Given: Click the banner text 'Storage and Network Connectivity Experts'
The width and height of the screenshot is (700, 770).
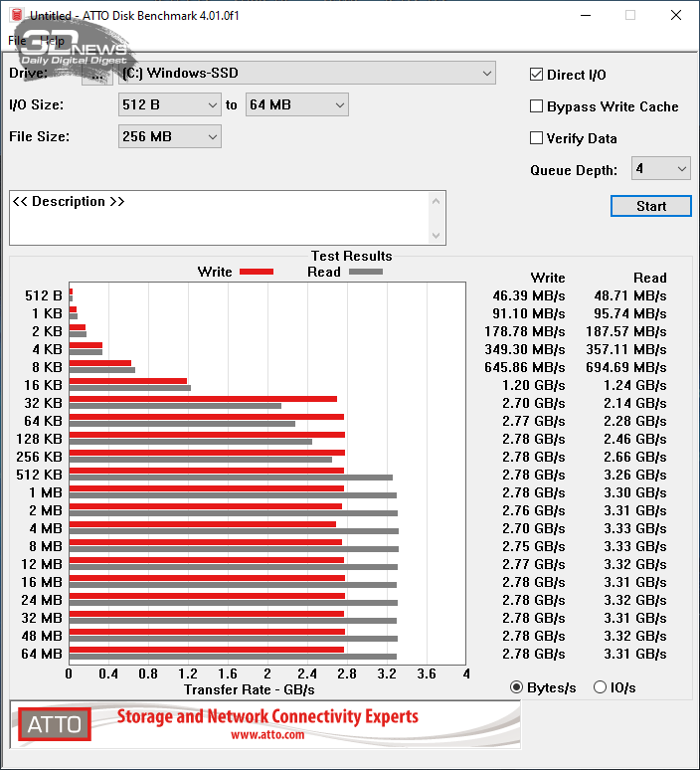Looking at the screenshot, I should pos(267,716).
